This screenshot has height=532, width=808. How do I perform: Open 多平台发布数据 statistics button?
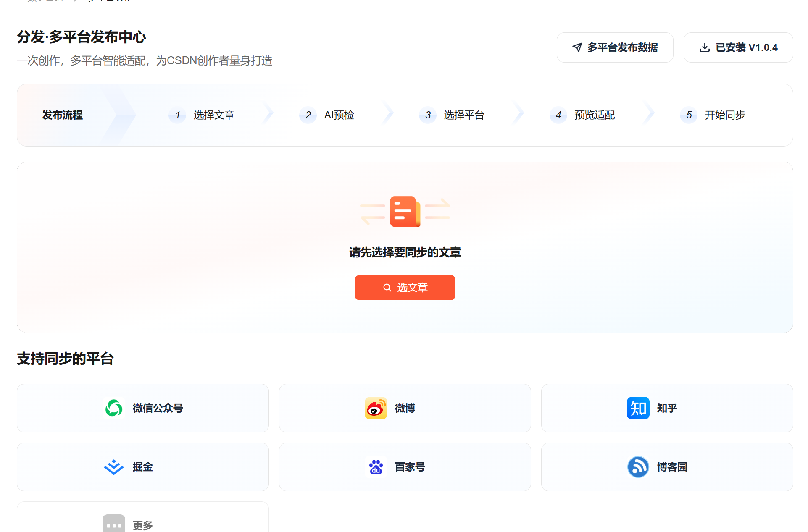coord(615,47)
